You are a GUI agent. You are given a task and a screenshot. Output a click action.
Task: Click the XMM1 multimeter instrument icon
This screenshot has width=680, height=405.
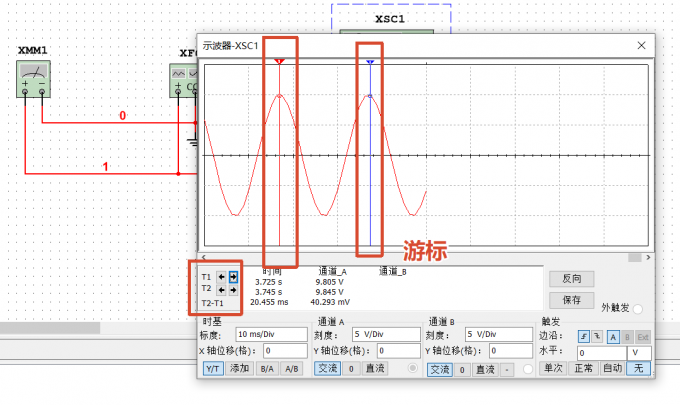[33, 79]
